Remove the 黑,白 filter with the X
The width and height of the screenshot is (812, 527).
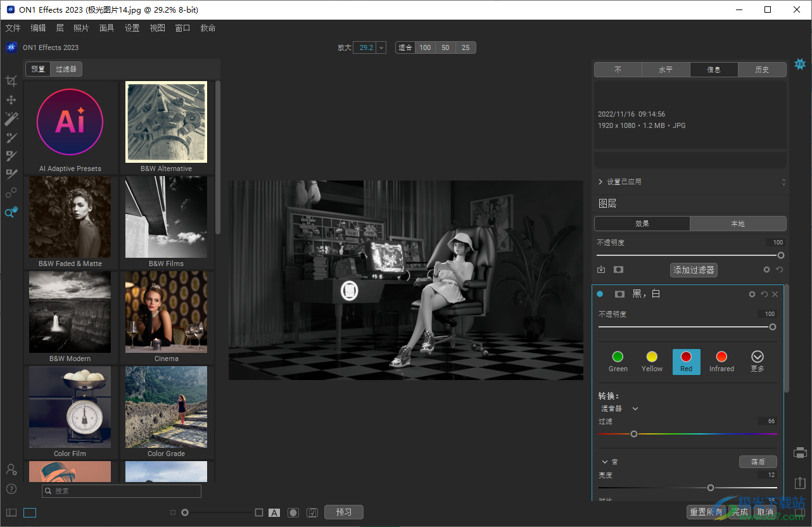point(775,295)
